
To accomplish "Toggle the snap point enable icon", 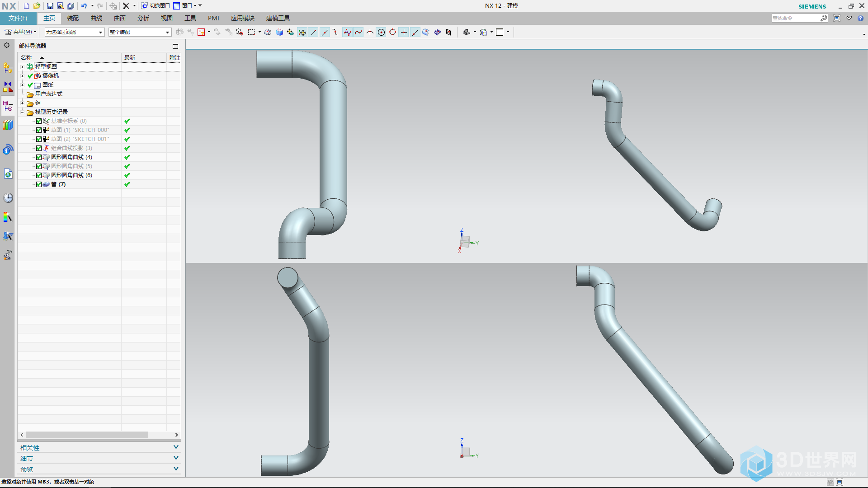I will (302, 32).
